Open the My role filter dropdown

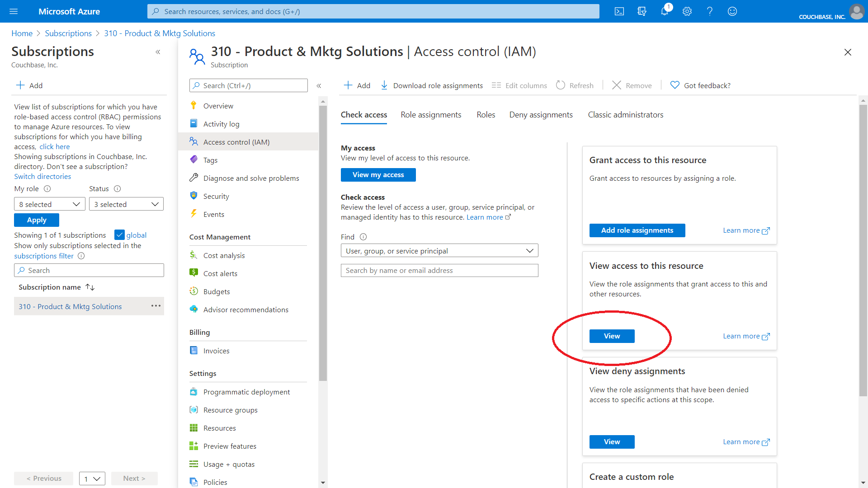tap(49, 204)
